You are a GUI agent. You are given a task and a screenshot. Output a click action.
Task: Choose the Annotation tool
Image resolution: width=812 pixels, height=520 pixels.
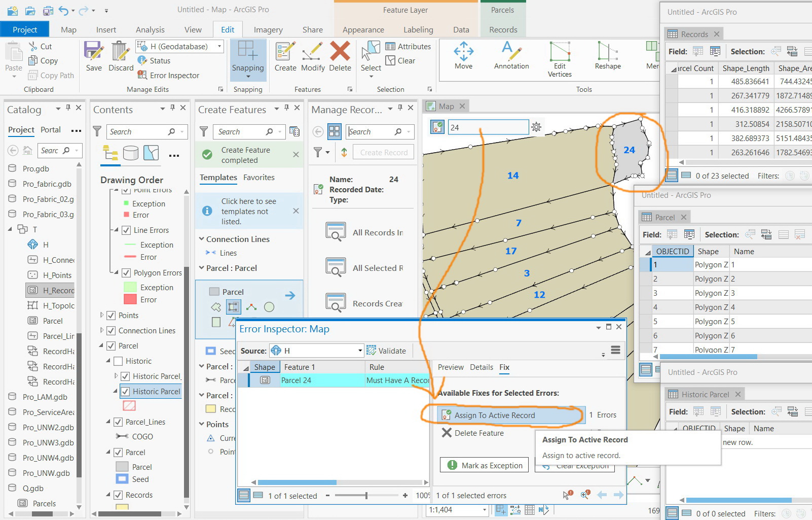(511, 56)
